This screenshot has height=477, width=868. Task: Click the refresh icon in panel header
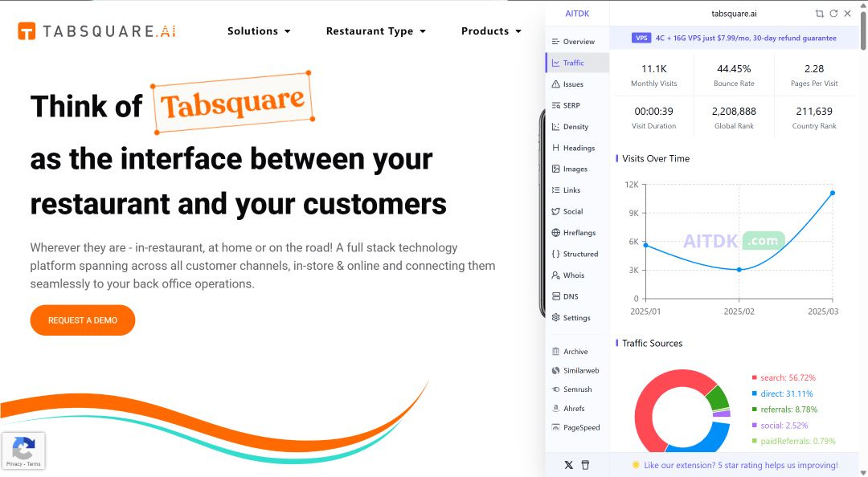(x=833, y=14)
